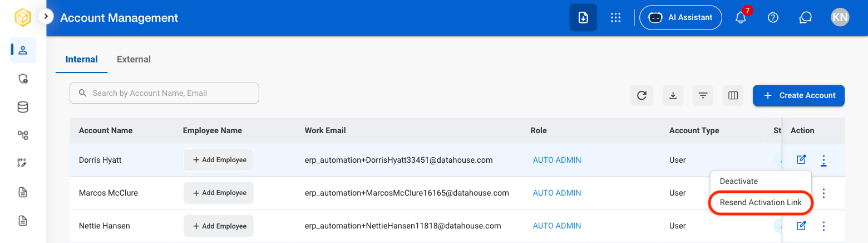The width and height of the screenshot is (868, 243).
Task: Open more actions for Nettie Hansen
Action: pos(824,226)
